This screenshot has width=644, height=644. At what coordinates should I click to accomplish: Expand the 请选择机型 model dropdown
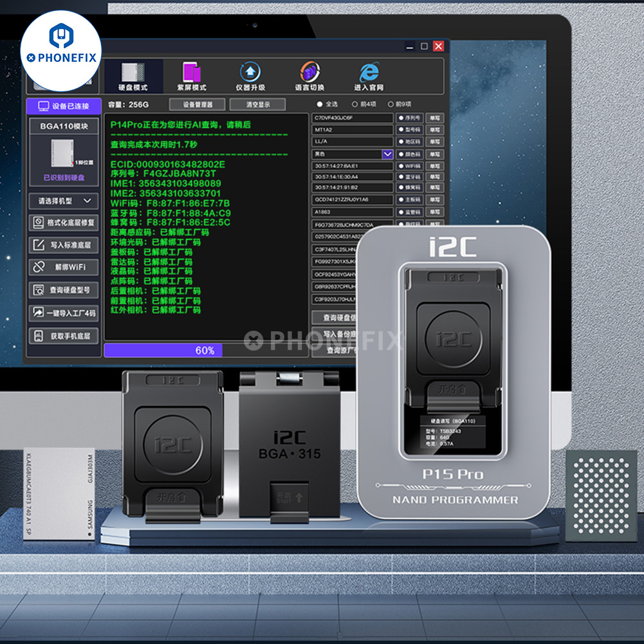click(64, 201)
